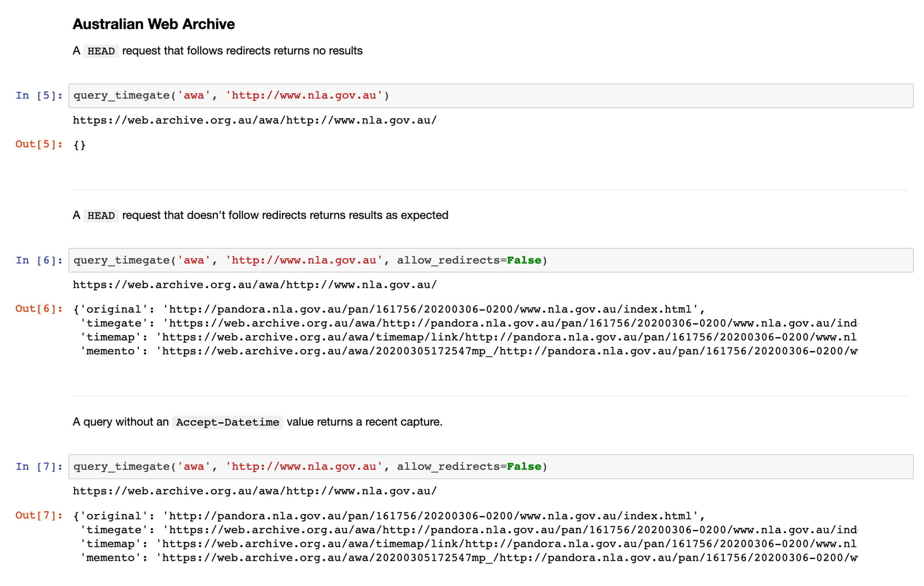Screen dimensions: 924x586
Task: Click the printed URL under cell 7
Action: pyautogui.click(x=255, y=491)
